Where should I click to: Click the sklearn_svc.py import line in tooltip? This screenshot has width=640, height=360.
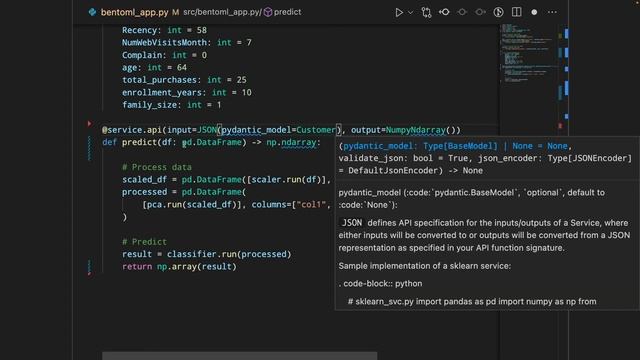coord(472,302)
